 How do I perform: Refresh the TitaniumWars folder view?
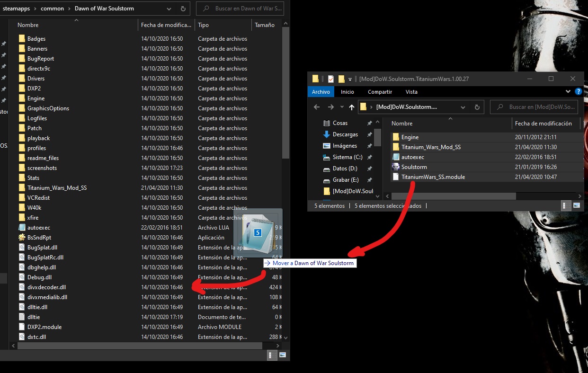tap(477, 107)
